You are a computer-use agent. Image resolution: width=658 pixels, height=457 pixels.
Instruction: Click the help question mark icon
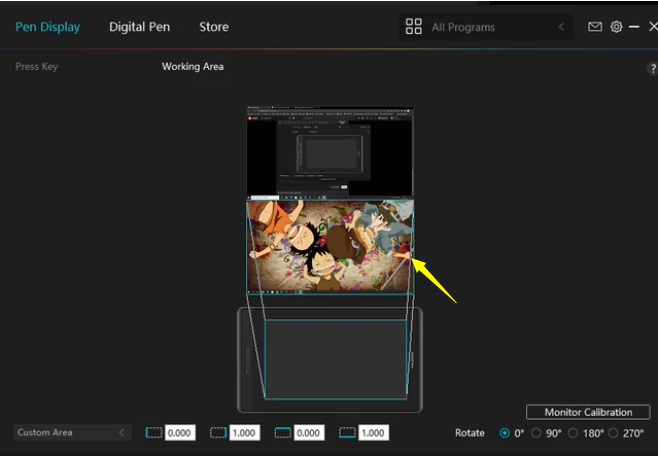[653, 68]
